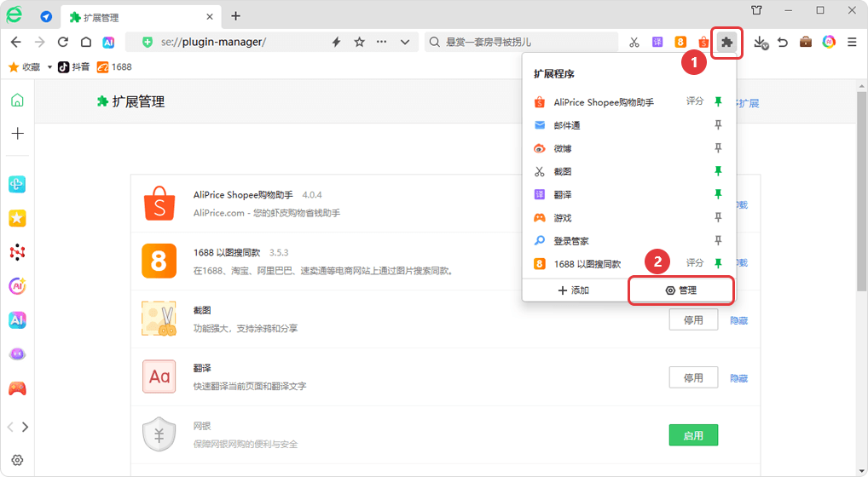Click the 管理 button in extensions popup
The height and width of the screenshot is (477, 868).
click(680, 290)
